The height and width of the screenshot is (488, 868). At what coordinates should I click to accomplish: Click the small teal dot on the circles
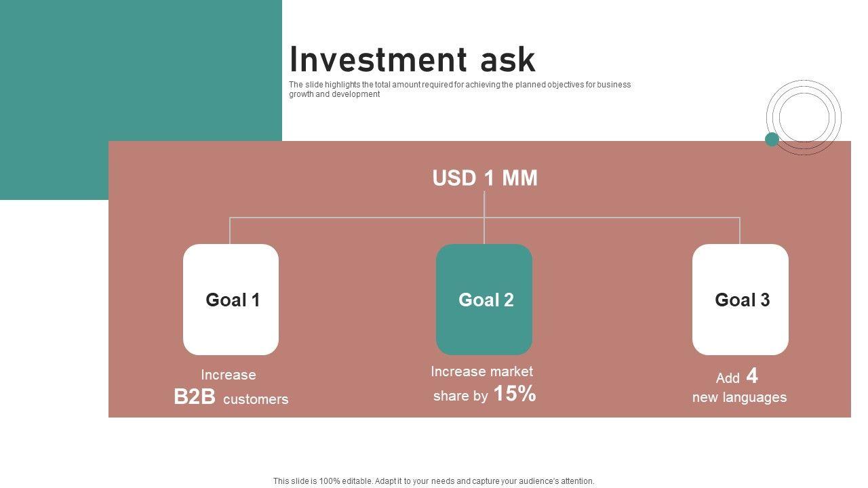772,139
